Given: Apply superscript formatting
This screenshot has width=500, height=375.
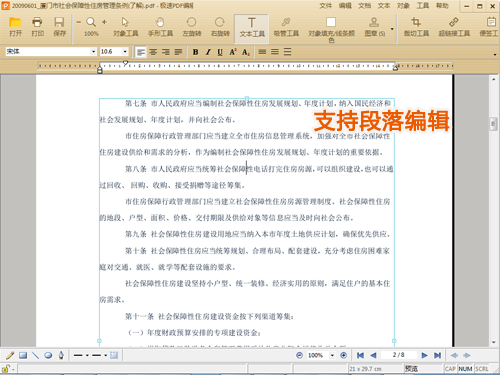Looking at the screenshot, I should click(x=233, y=52).
